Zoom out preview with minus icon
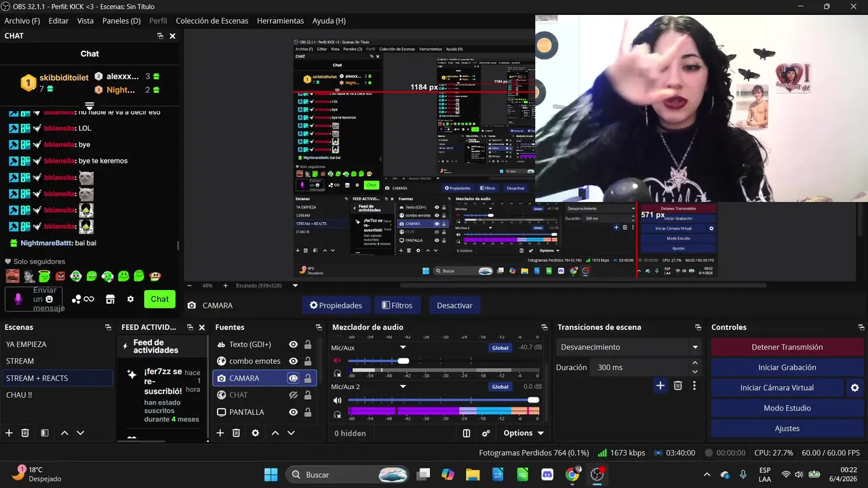Screen dimensions: 868x488 click(189, 285)
